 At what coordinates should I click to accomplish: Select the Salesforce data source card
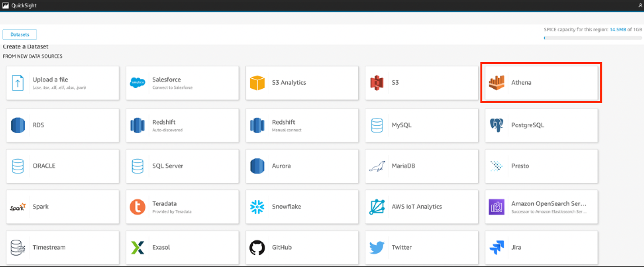tap(182, 83)
